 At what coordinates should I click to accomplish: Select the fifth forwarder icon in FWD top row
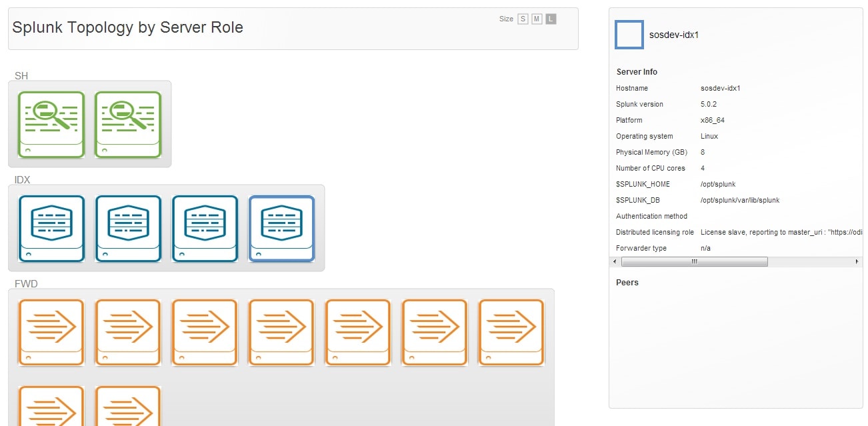(358, 333)
